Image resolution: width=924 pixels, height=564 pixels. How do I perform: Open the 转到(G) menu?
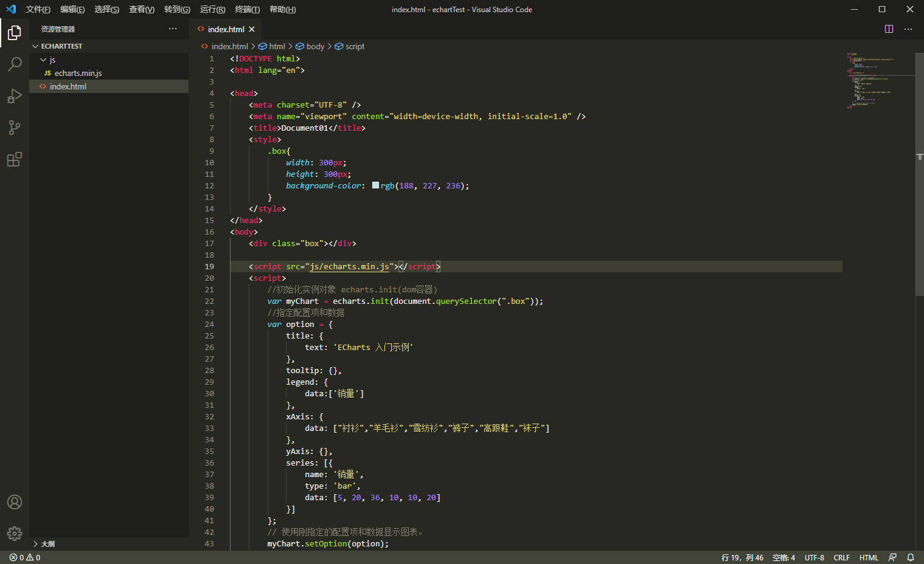(x=177, y=9)
